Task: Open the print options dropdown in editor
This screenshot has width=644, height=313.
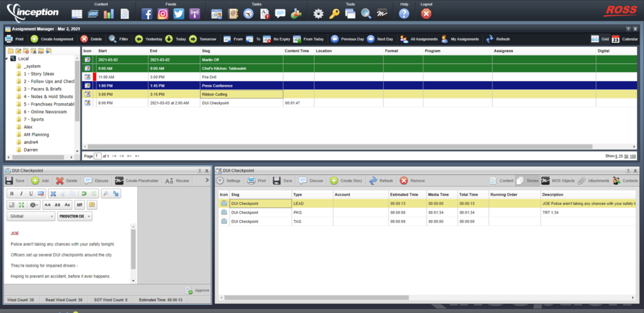Action: tap(33, 204)
